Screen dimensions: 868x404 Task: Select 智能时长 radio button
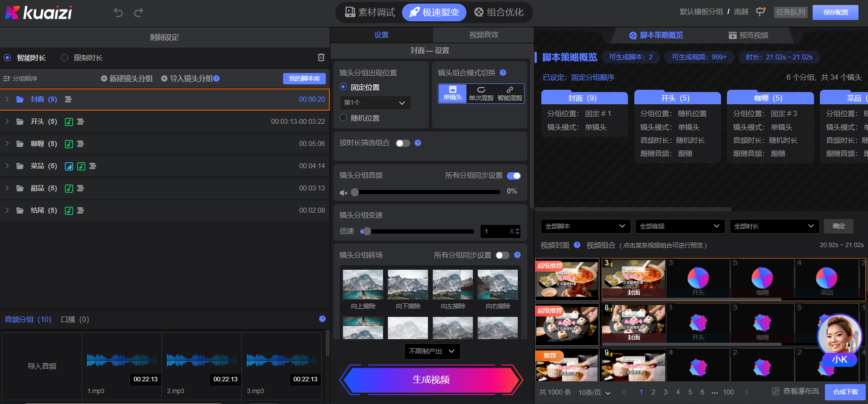(x=7, y=58)
